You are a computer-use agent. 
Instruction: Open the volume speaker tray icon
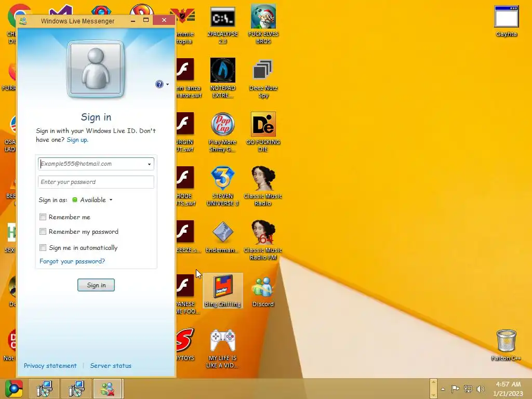tap(480, 389)
